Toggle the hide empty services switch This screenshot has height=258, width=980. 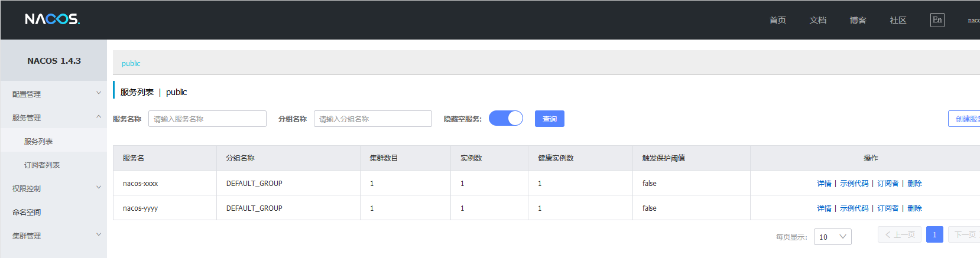(x=506, y=119)
